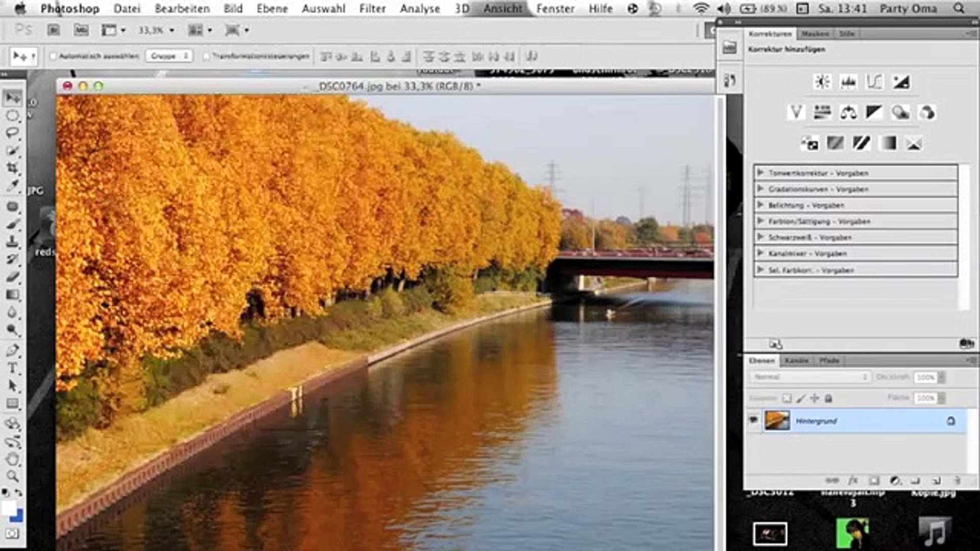Expand Schwarzweiß Vorgaben presets
Image resolution: width=980 pixels, height=551 pixels.
point(760,237)
